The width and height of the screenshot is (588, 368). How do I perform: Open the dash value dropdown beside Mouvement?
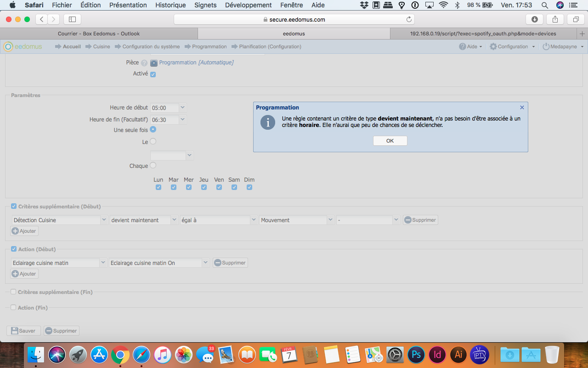[x=396, y=220]
